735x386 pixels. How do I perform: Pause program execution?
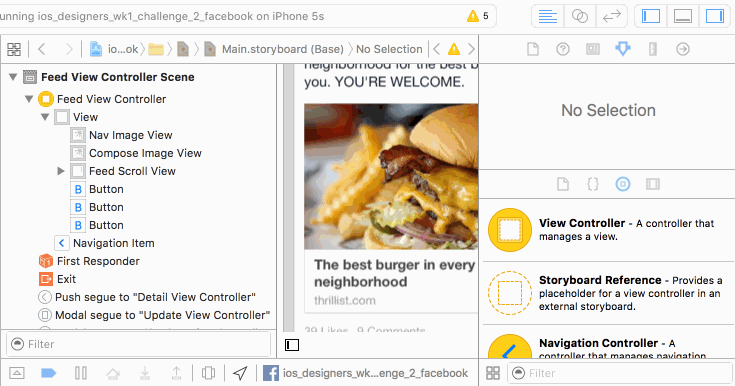coord(81,373)
